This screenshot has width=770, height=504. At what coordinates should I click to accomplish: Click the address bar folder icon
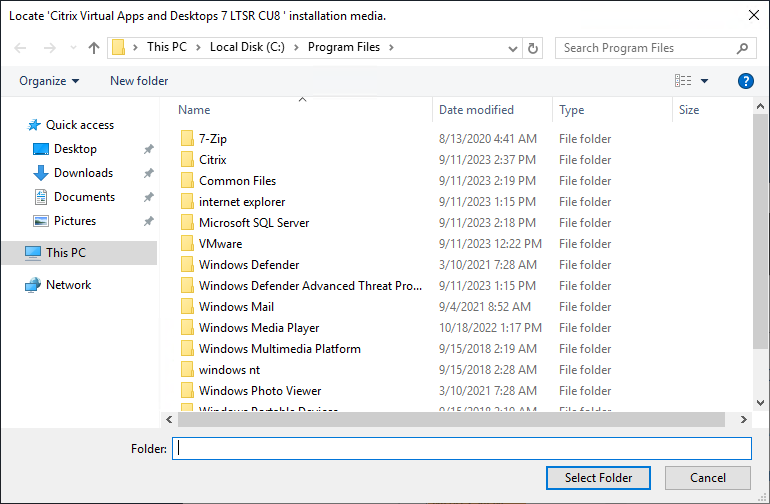point(118,48)
